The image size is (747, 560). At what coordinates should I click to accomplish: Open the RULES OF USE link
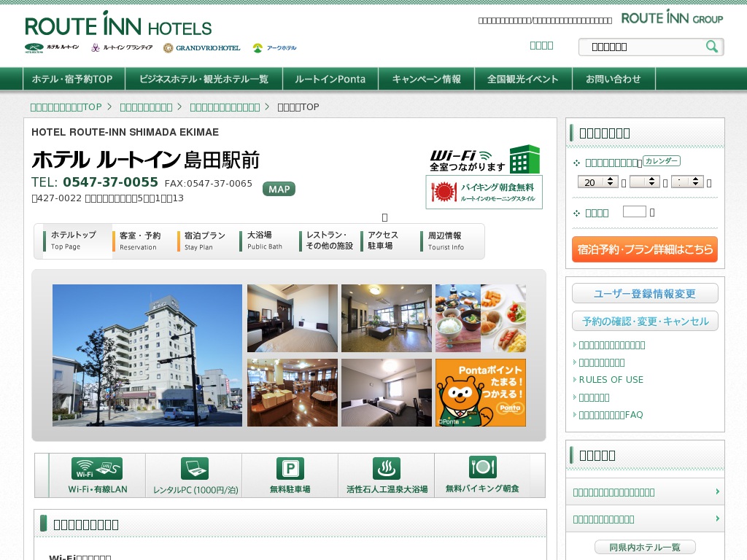[x=611, y=379]
